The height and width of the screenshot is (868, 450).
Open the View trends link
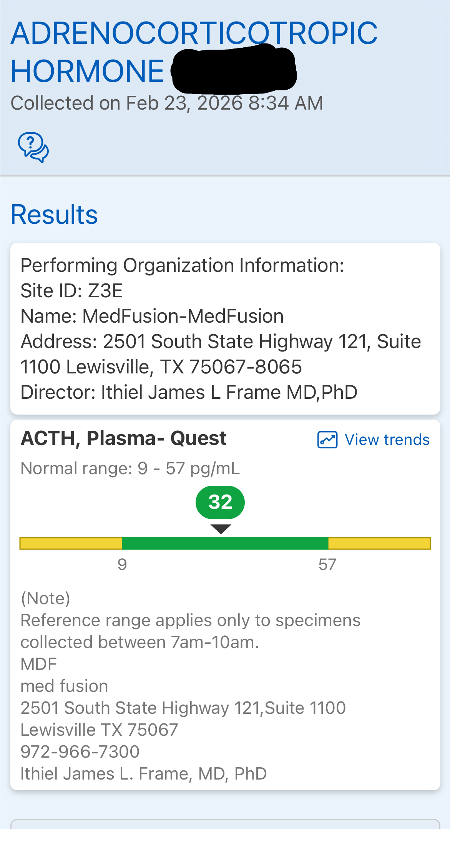(x=387, y=440)
